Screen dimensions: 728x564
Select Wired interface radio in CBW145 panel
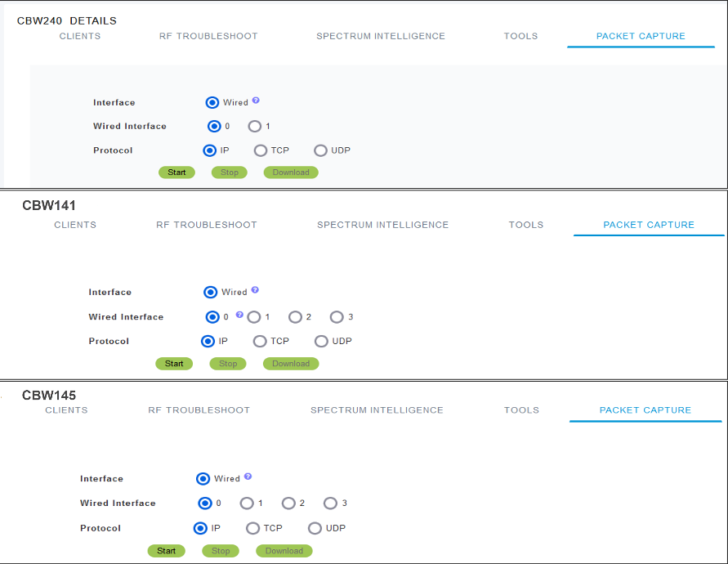pyautogui.click(x=203, y=479)
